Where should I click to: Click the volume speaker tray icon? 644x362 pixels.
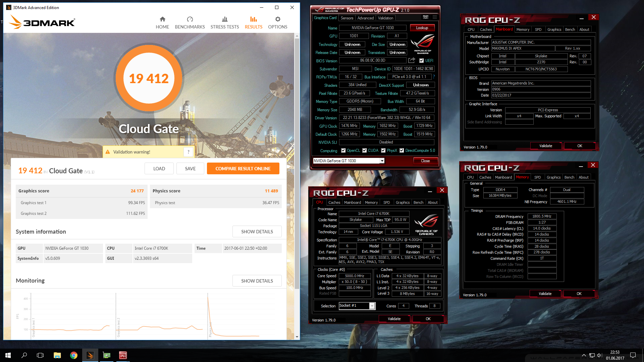[x=600, y=355]
